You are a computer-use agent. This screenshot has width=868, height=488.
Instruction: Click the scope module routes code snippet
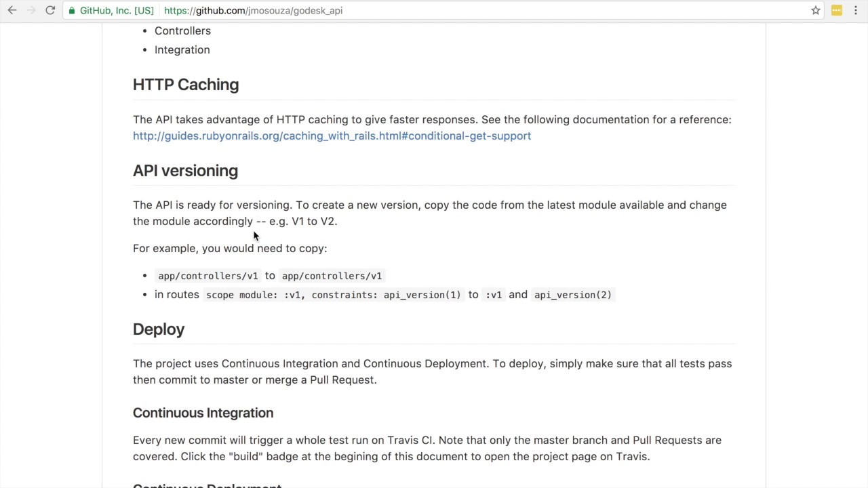pyautogui.click(x=333, y=295)
